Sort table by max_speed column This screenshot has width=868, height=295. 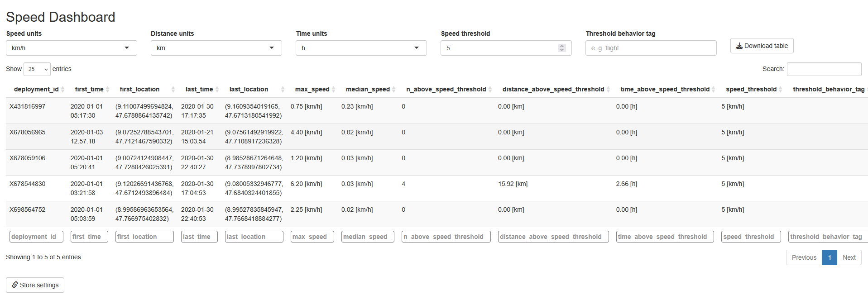click(x=312, y=89)
